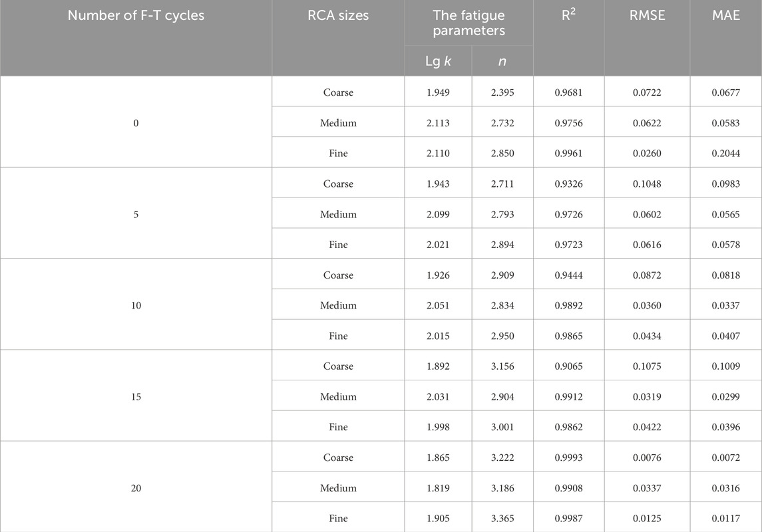Select the MAE value 0.2044
Viewport: 762px width, 532px height.
click(726, 152)
